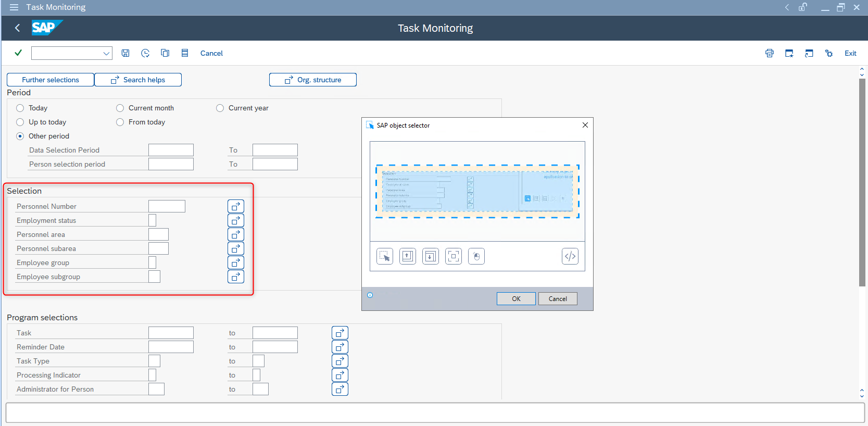Click the printer icon in the toolbar
This screenshot has height=426, width=868.
tap(770, 53)
